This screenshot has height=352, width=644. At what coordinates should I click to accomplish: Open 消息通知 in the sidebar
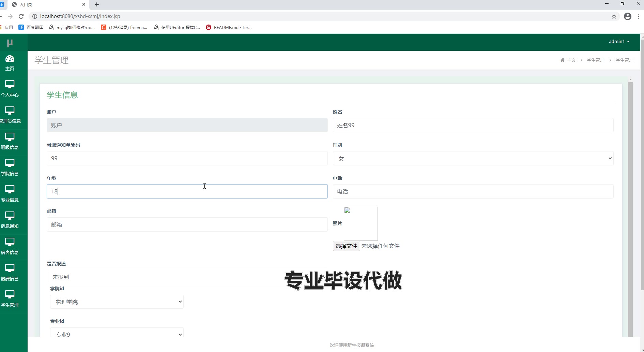tap(10, 221)
